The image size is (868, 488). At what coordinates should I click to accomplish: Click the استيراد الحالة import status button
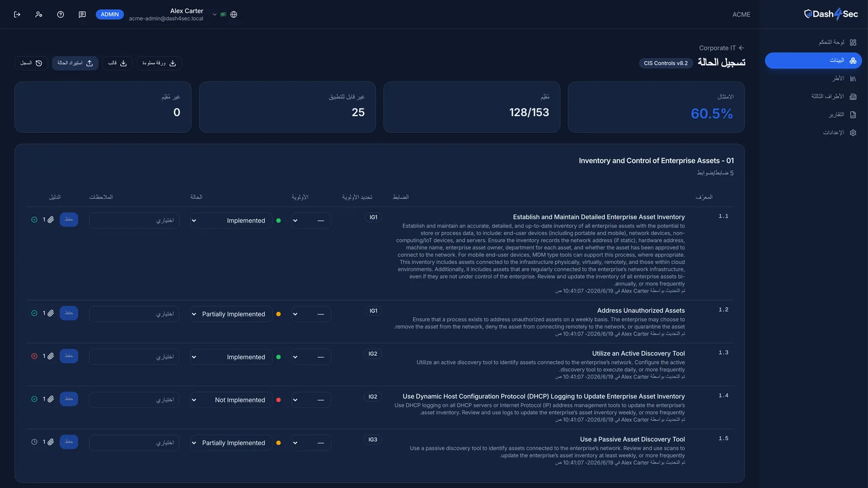tap(75, 63)
